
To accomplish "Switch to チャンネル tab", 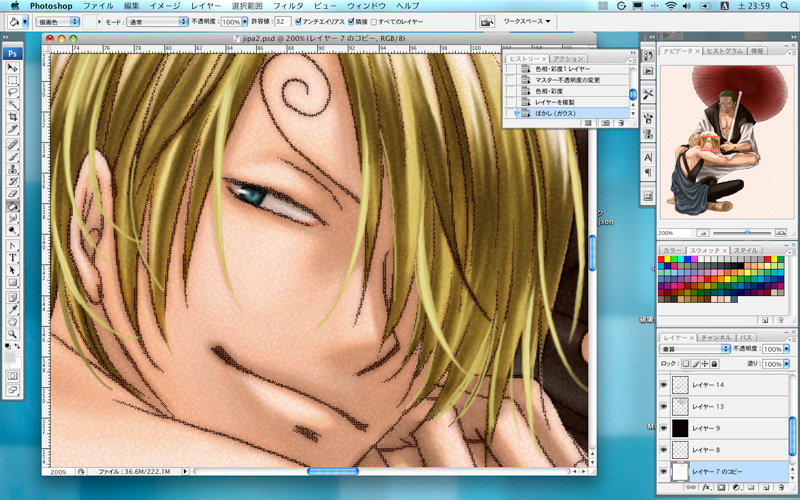I will pos(715,338).
